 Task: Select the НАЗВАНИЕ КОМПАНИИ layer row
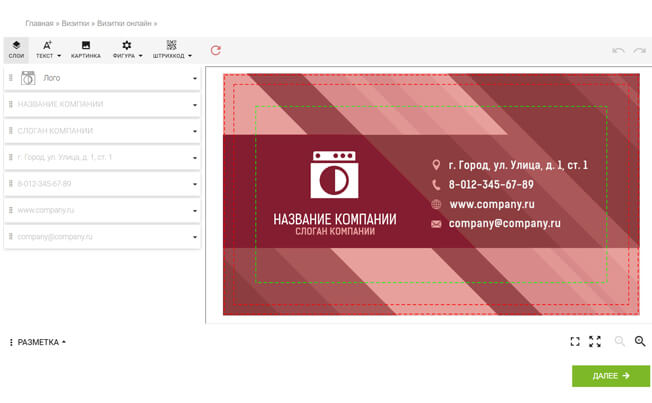(102, 104)
